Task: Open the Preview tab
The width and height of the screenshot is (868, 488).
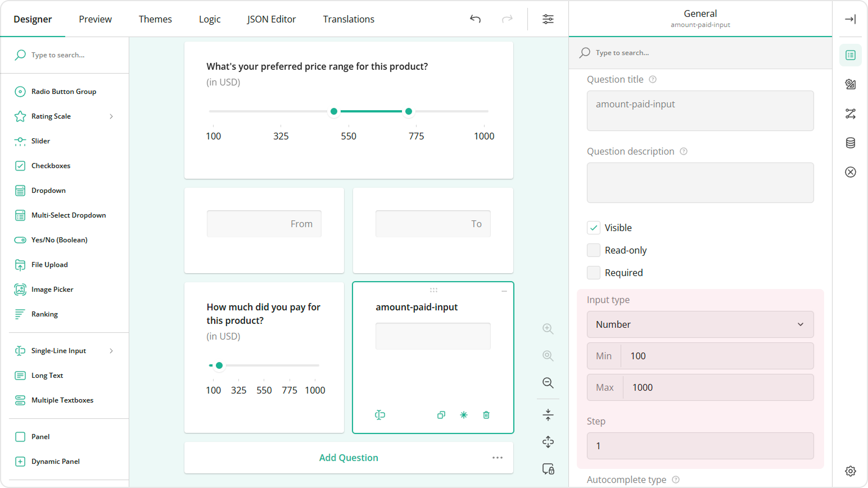Action: (95, 19)
